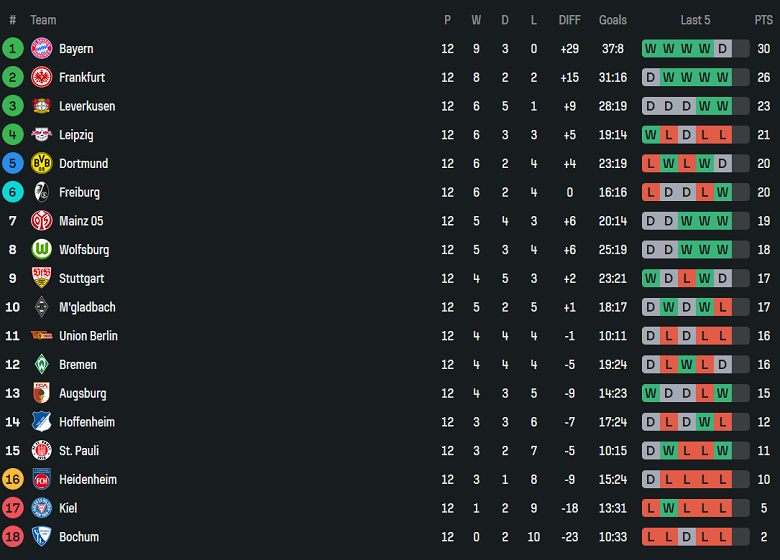The image size is (780, 560).
Task: Click the Bochum club crest
Action: coord(42,537)
